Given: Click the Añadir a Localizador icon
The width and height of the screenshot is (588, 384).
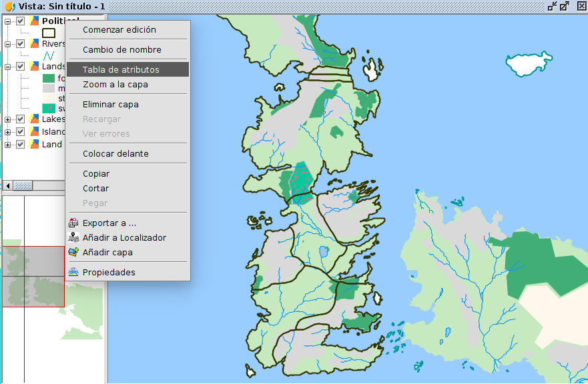Looking at the screenshot, I should 73,238.
